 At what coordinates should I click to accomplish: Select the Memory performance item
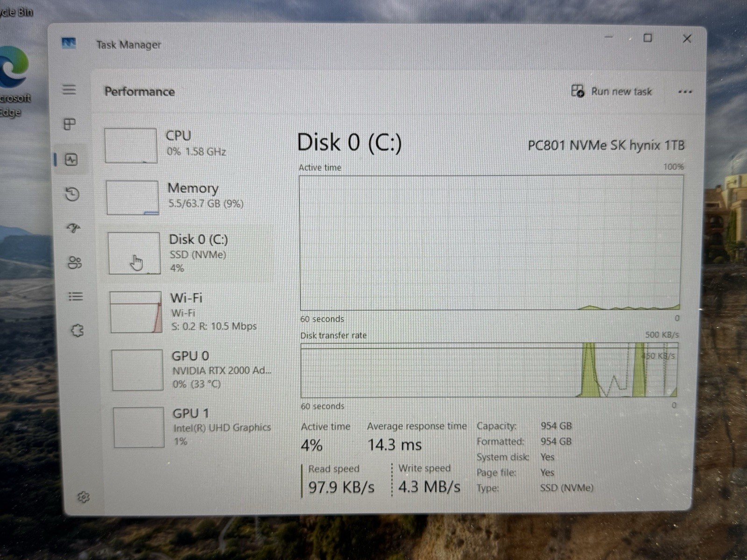[x=187, y=197]
